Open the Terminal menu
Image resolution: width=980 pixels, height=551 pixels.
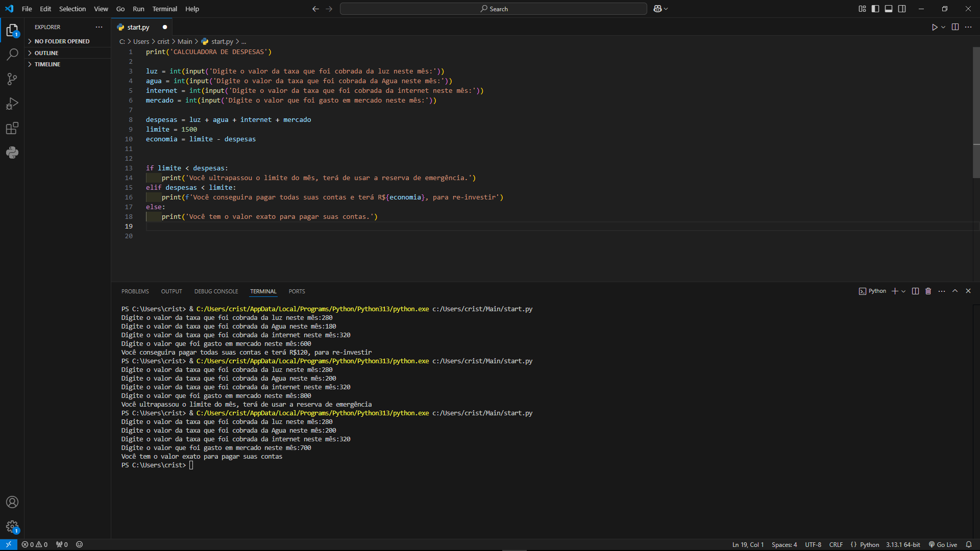point(165,9)
